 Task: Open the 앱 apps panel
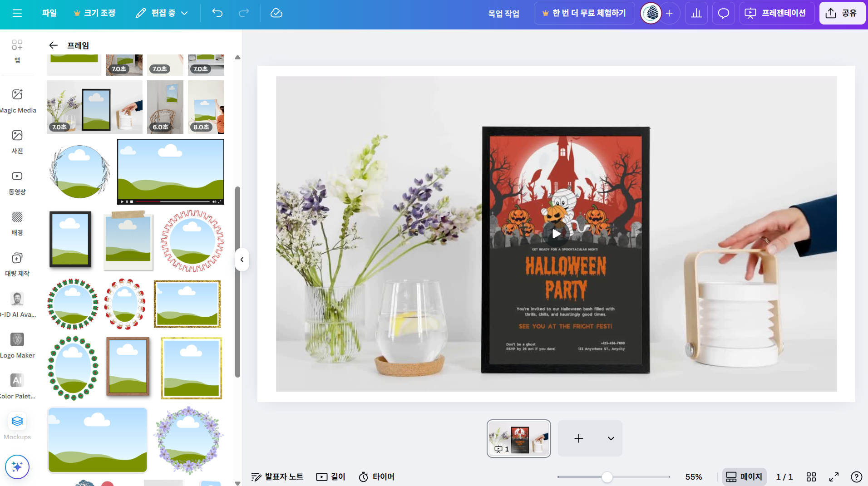[17, 51]
